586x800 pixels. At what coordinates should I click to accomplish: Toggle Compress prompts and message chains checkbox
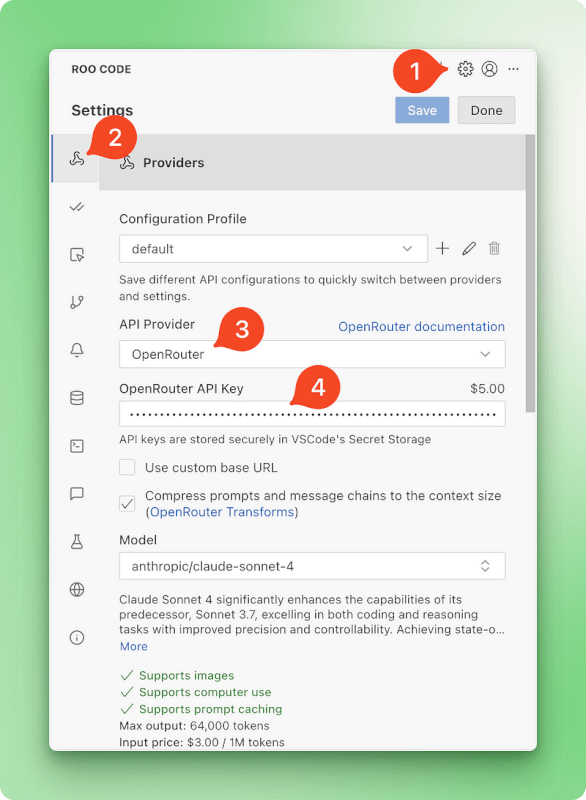[x=127, y=504]
